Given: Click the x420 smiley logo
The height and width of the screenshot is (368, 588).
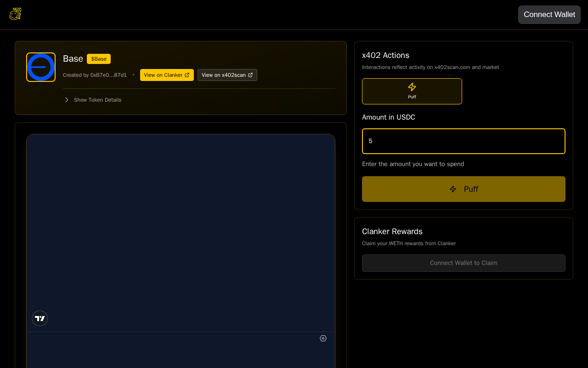Looking at the screenshot, I should click(x=15, y=14).
